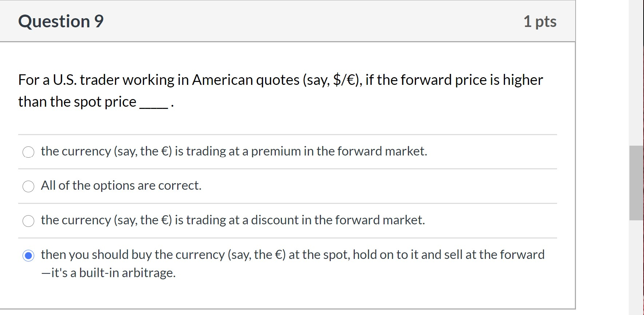Click the Question 9 header
Image resolution: width=644 pixels, height=315 pixels.
click(61, 21)
